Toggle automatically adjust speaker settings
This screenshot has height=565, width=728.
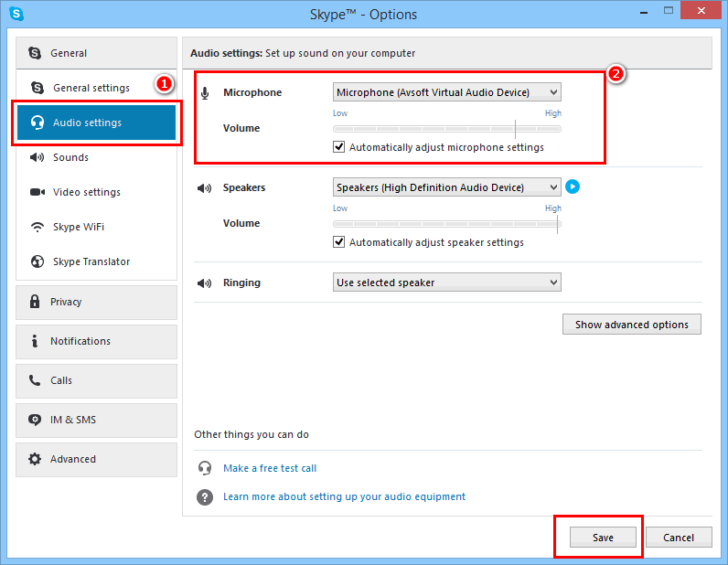[339, 242]
